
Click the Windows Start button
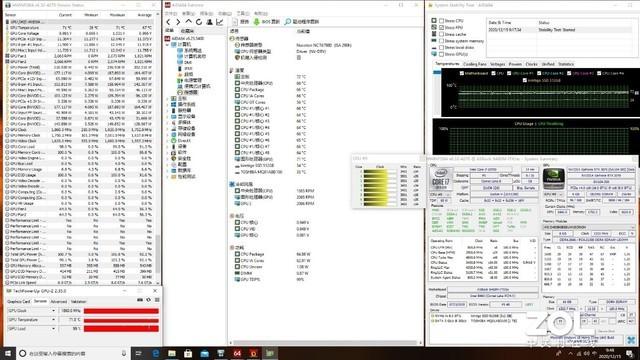pyautogui.click(x=7, y=353)
